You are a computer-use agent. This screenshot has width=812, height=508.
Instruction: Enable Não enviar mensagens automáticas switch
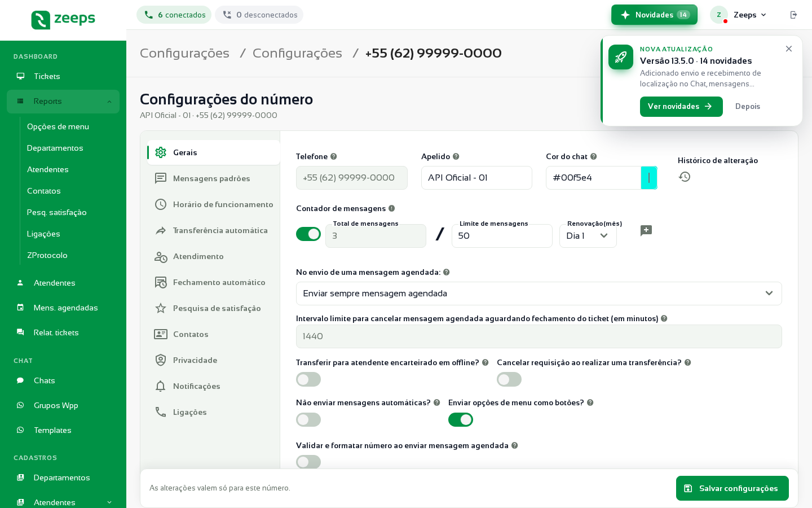coord(308,419)
